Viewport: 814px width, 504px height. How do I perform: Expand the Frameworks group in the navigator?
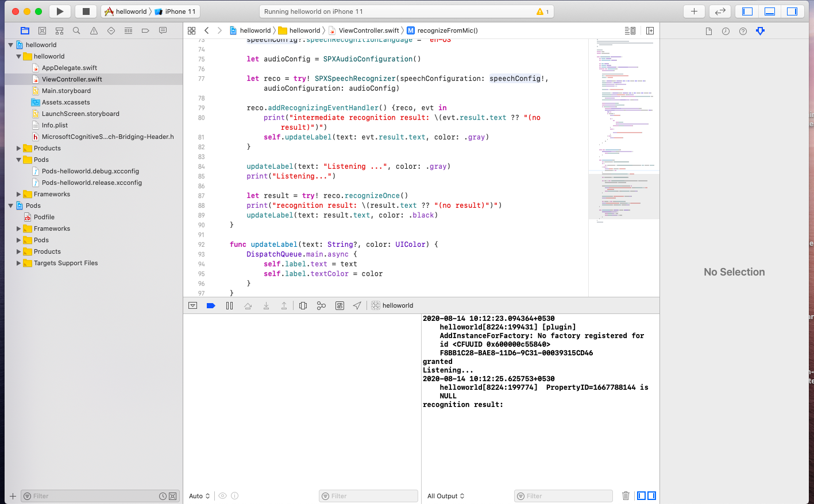coord(19,194)
